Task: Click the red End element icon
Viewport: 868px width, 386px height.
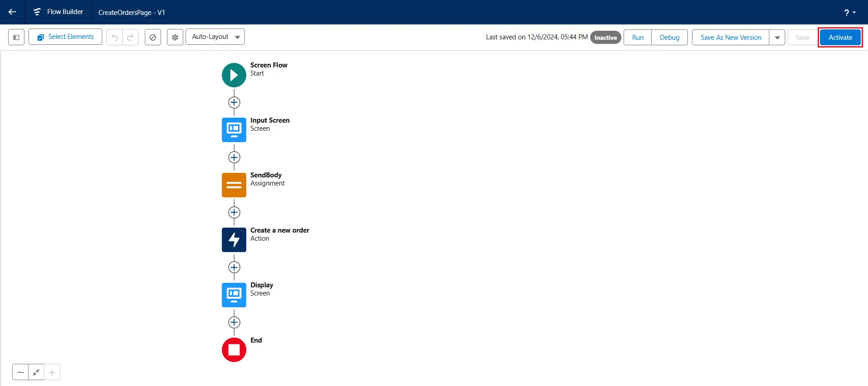Action: pyautogui.click(x=234, y=350)
